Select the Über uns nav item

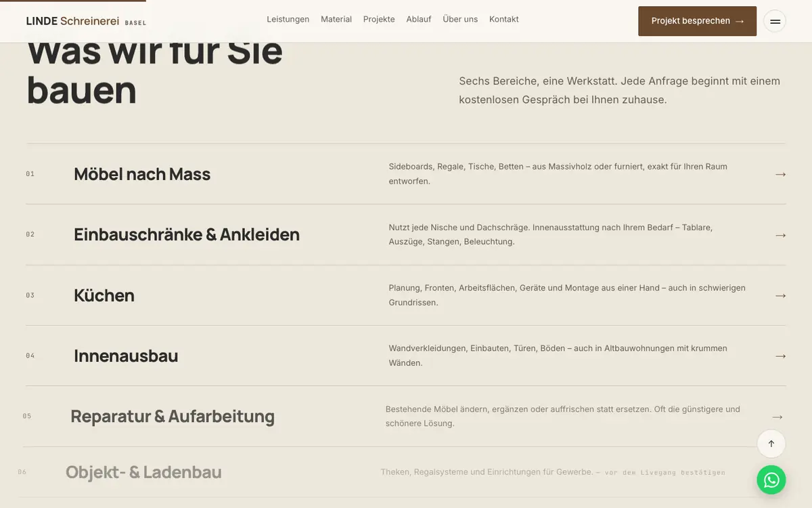(x=460, y=20)
